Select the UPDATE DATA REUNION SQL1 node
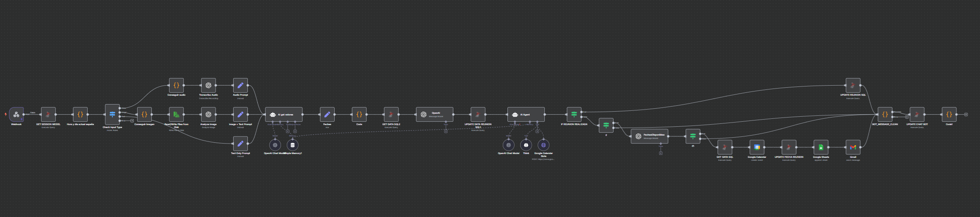The width and height of the screenshot is (980, 217). tap(478, 114)
